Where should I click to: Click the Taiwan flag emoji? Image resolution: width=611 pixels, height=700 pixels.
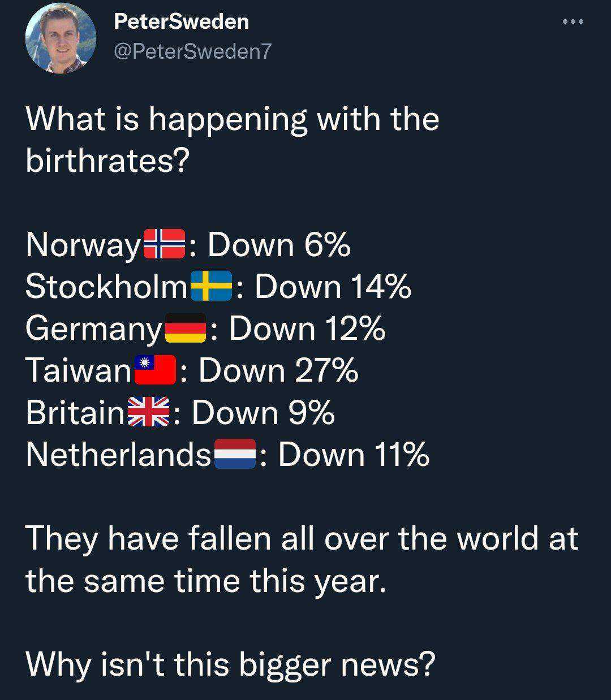pos(155,370)
